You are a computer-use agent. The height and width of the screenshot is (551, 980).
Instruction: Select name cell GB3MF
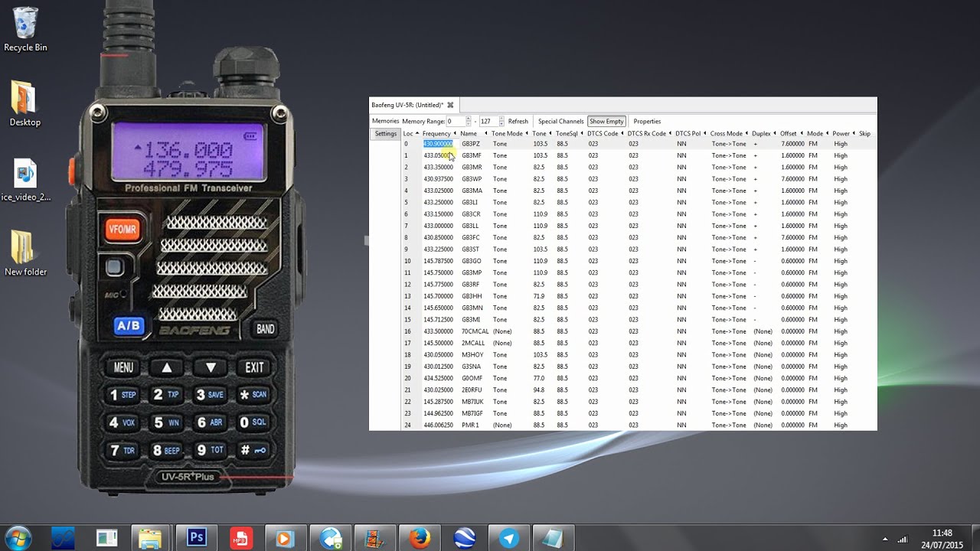pyautogui.click(x=472, y=155)
